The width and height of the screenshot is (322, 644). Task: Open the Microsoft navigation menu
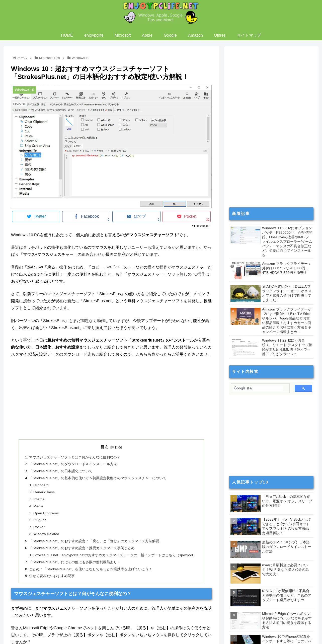pos(123,35)
